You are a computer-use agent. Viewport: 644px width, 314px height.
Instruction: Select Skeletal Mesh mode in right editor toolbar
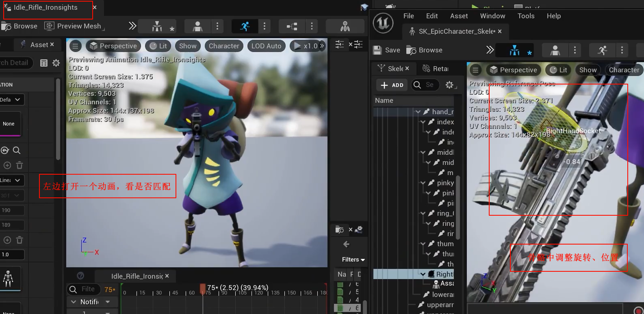[x=555, y=50]
